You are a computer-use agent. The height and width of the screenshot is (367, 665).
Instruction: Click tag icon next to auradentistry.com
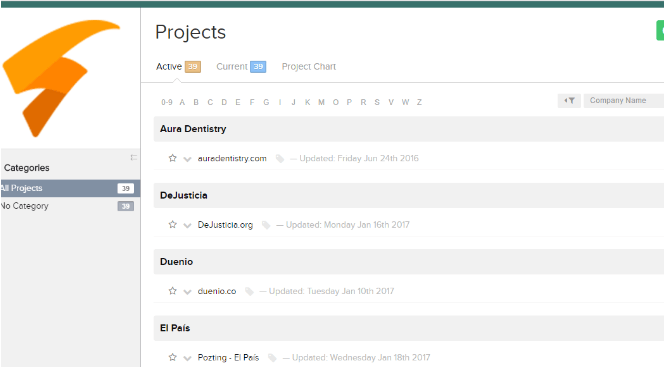click(x=280, y=159)
